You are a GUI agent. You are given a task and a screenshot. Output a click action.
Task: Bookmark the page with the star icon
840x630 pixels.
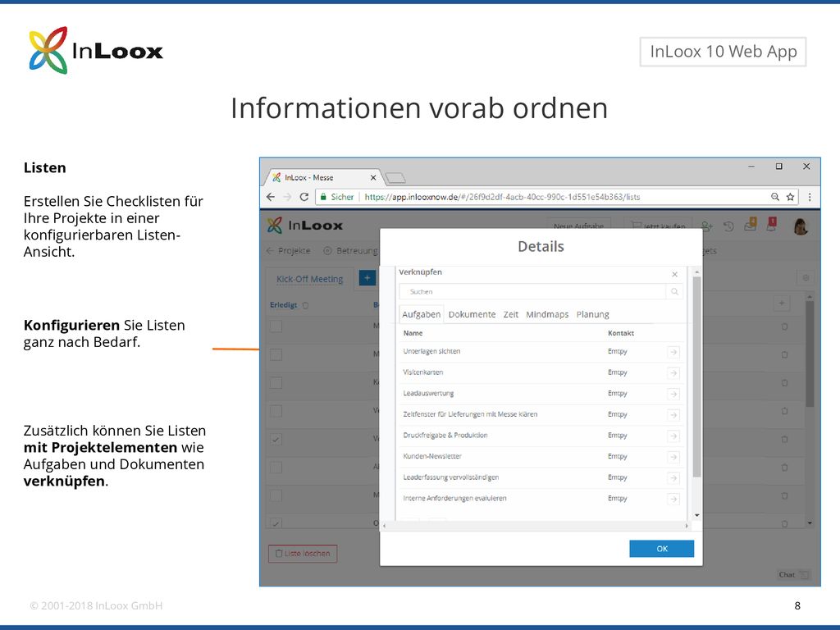pyautogui.click(x=790, y=197)
